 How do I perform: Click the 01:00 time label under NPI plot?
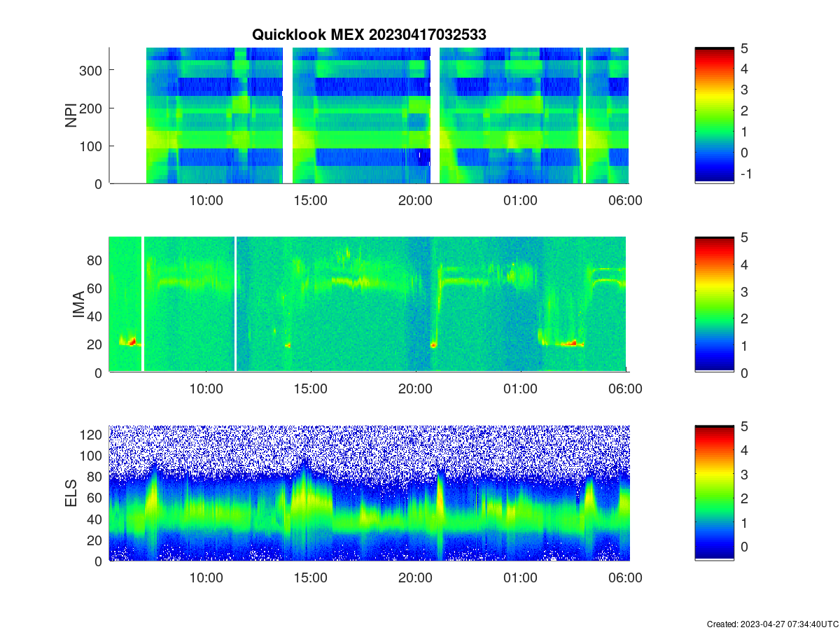pyautogui.click(x=521, y=200)
